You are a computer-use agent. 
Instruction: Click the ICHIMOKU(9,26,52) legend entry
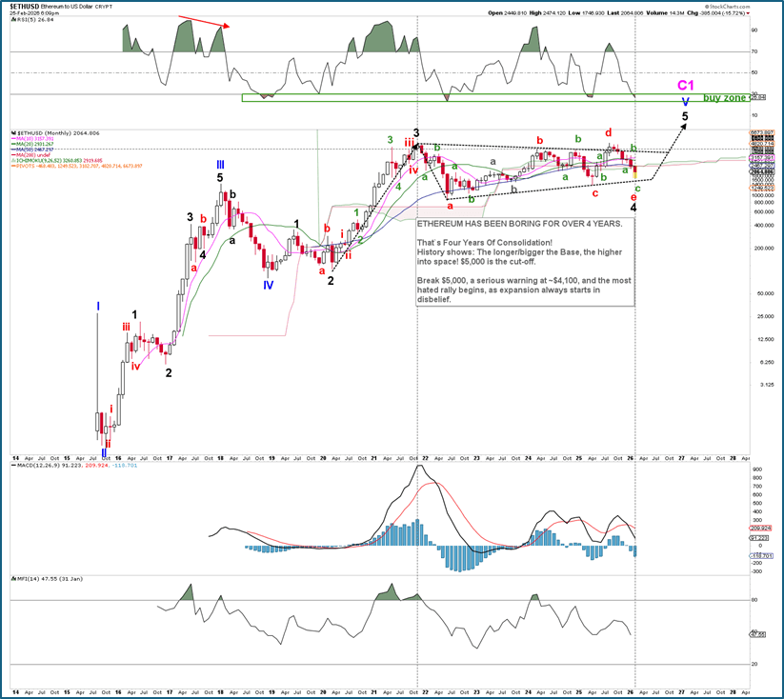56,161
